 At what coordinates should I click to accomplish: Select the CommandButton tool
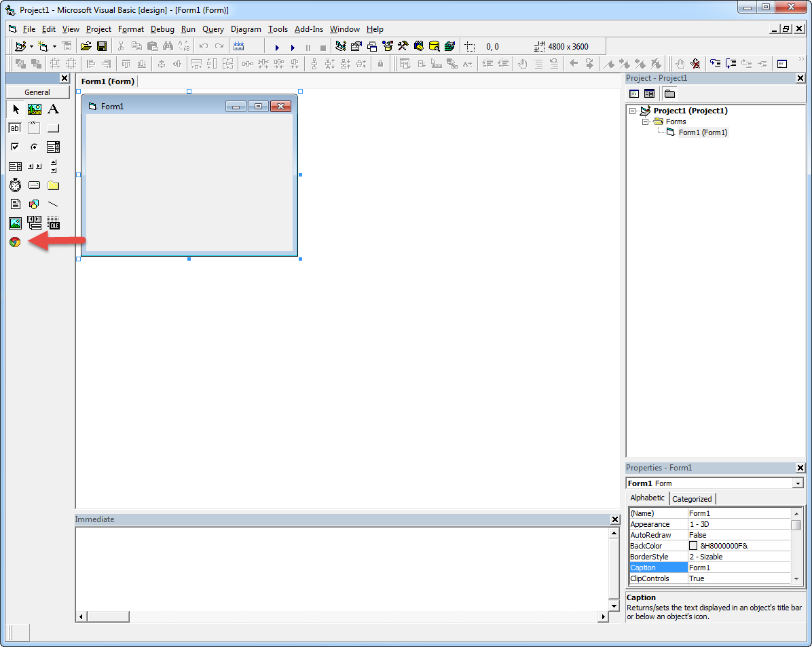[53, 128]
